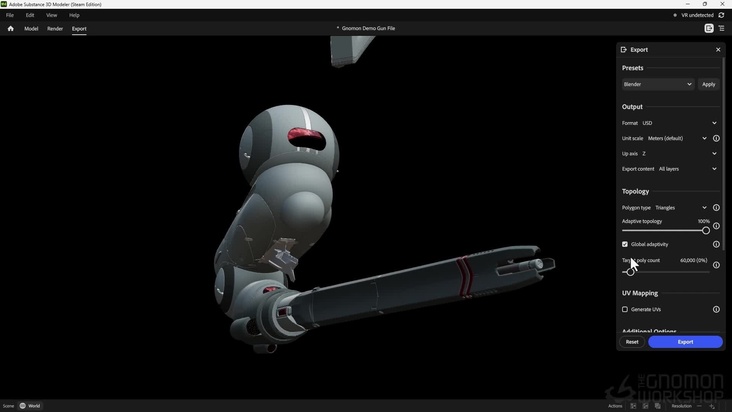Open the View menu
The height and width of the screenshot is (412, 732).
[51, 15]
